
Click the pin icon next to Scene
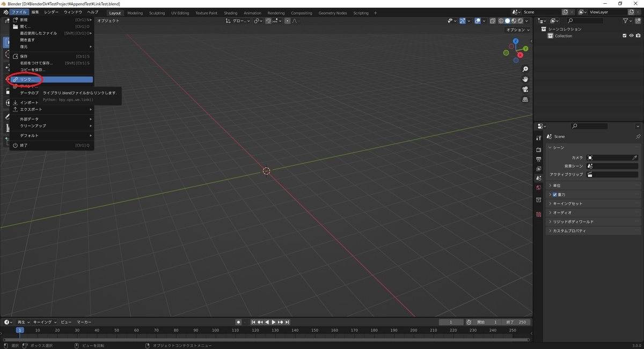coord(638,136)
